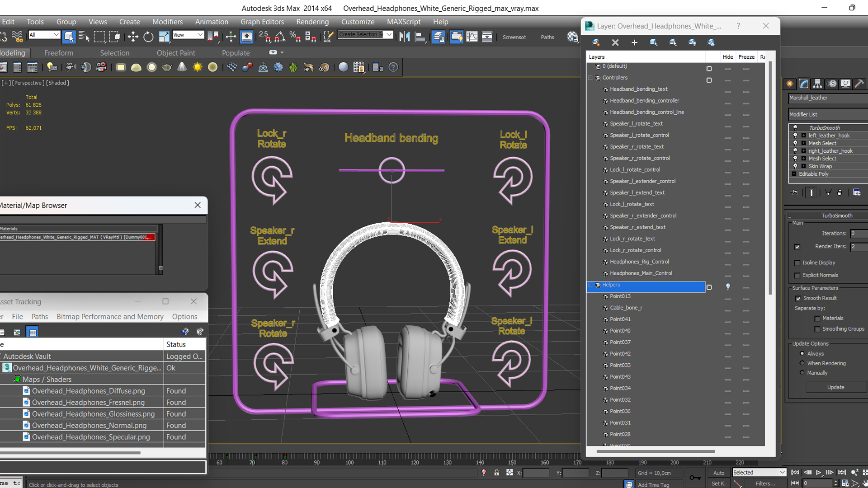Collapse the Helpers layer tree
Screen dimensions: 868x488
tap(590, 285)
